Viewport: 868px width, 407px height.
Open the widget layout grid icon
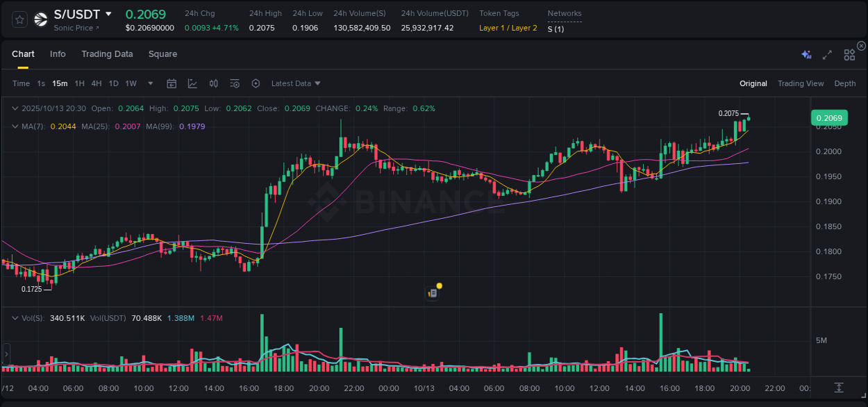tap(849, 54)
